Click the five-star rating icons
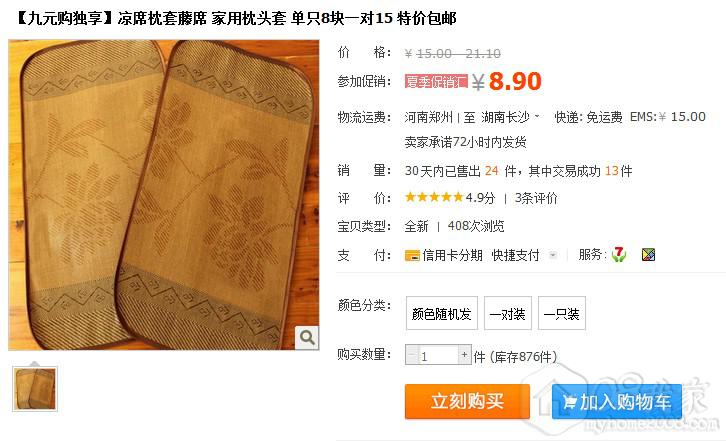Screen dimensions: 726x441 (434, 198)
